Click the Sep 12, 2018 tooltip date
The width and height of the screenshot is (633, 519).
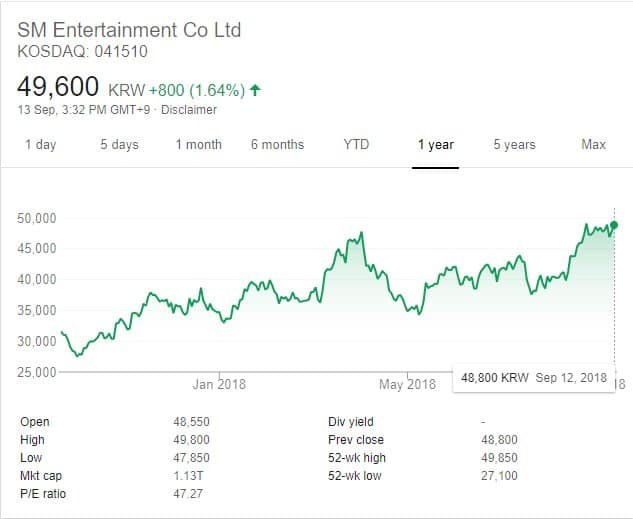tap(571, 378)
